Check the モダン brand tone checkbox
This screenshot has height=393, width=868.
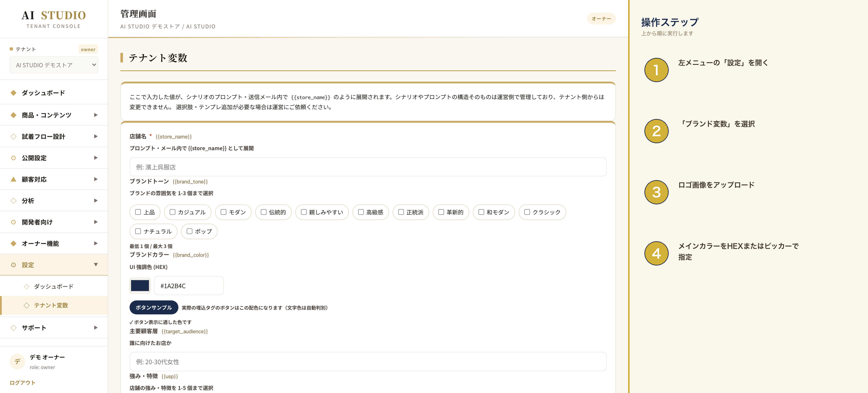coord(223,212)
